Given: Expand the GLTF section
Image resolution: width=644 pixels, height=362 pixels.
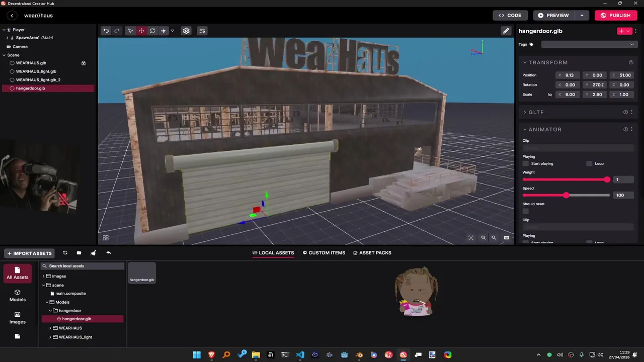Looking at the screenshot, I should pyautogui.click(x=525, y=112).
